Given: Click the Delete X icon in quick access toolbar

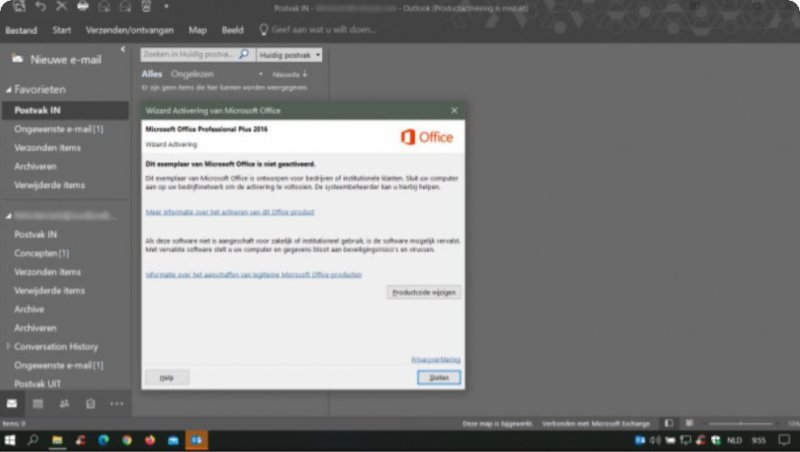Looking at the screenshot, I should click(62, 6).
